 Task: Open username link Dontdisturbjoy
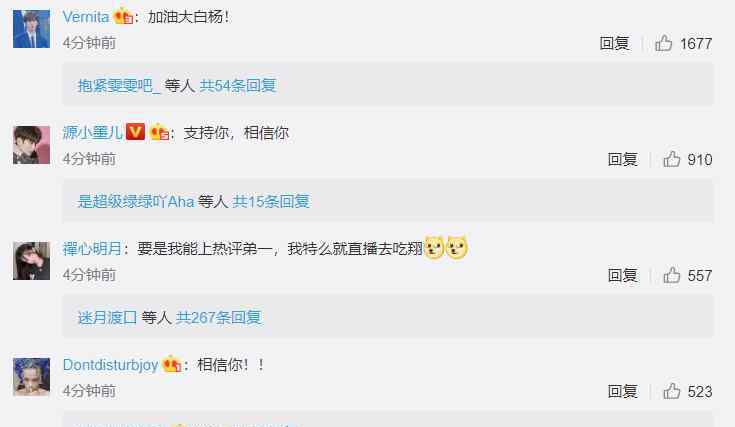(111, 365)
